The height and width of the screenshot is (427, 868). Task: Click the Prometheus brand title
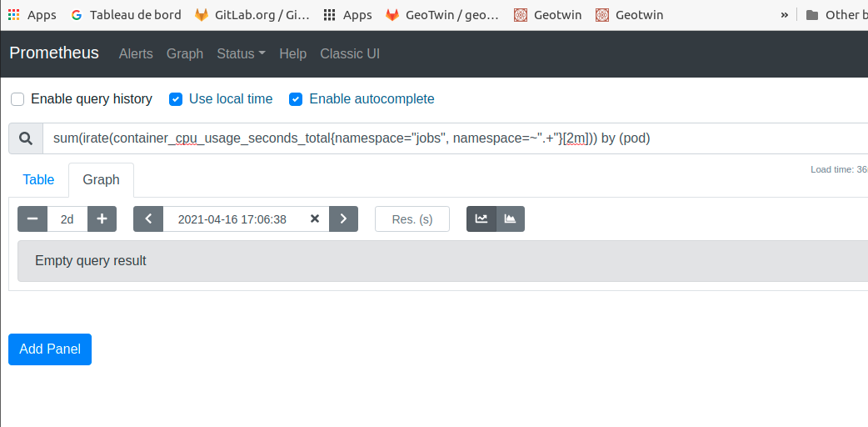coord(54,53)
